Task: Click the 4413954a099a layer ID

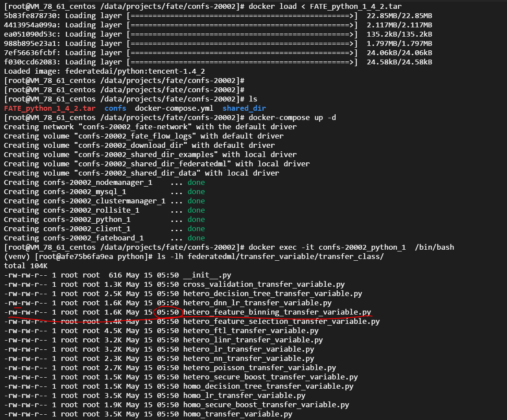Action: click(30, 25)
